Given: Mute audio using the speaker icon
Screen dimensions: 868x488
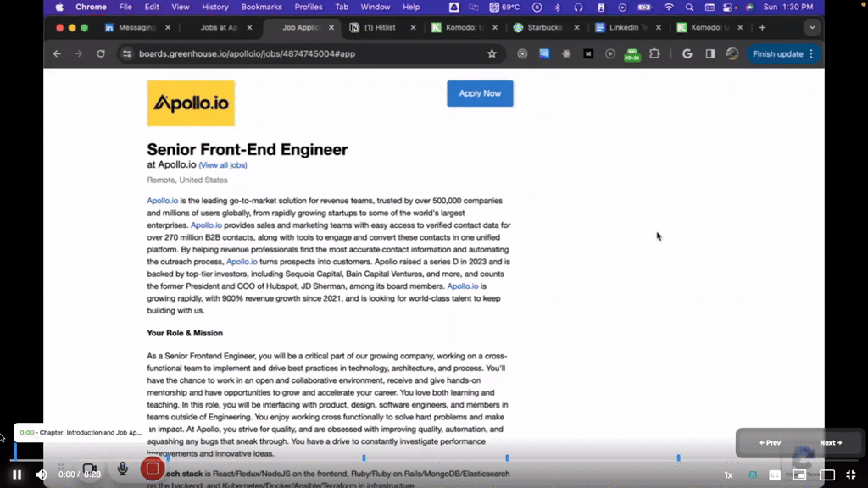Looking at the screenshot, I should tap(40, 474).
